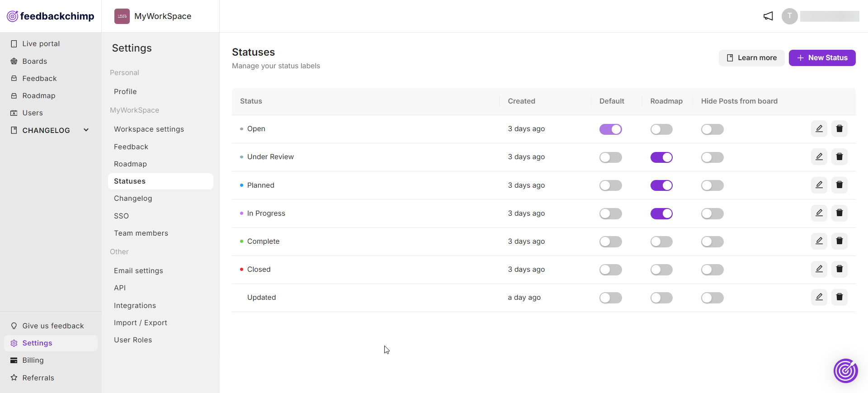Delete the Updated status

[x=839, y=297]
